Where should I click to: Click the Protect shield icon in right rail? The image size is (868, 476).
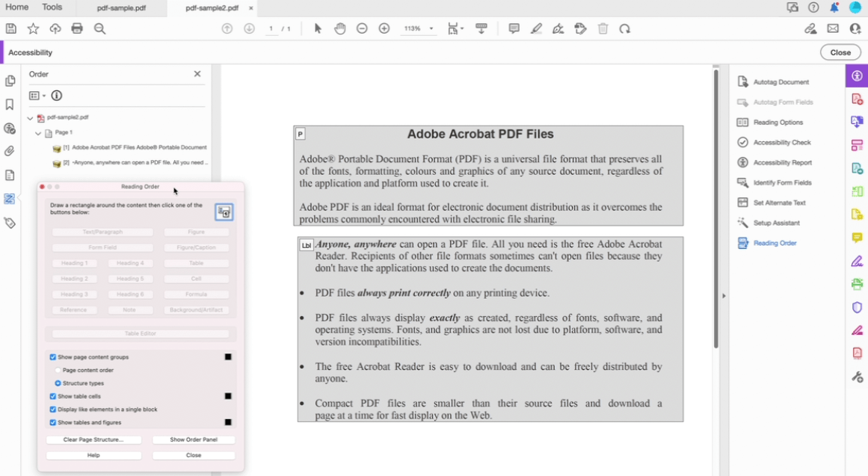pyautogui.click(x=857, y=308)
